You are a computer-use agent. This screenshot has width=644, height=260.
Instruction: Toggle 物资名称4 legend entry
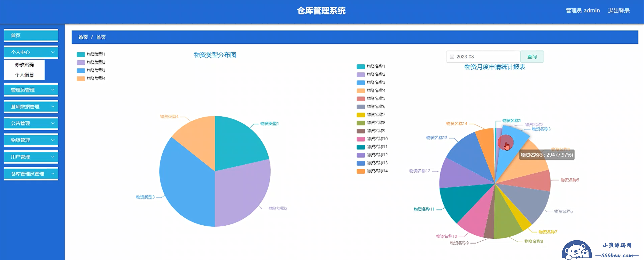(371, 90)
